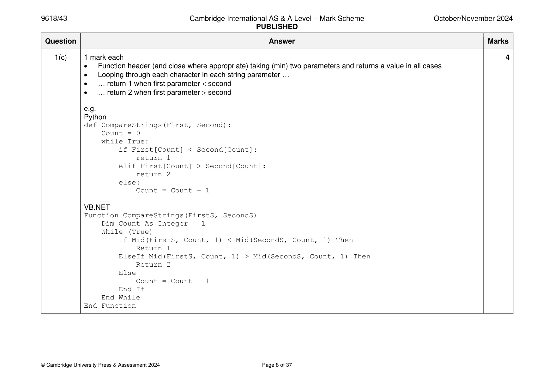
Task: Click the VB.NET 'Else' line
Action: [127, 273]
